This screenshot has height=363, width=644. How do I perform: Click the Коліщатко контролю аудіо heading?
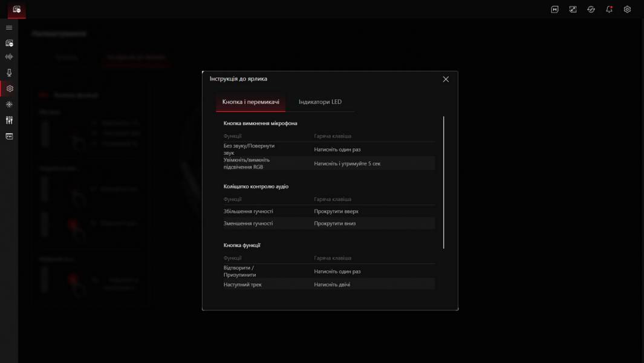coord(256,186)
